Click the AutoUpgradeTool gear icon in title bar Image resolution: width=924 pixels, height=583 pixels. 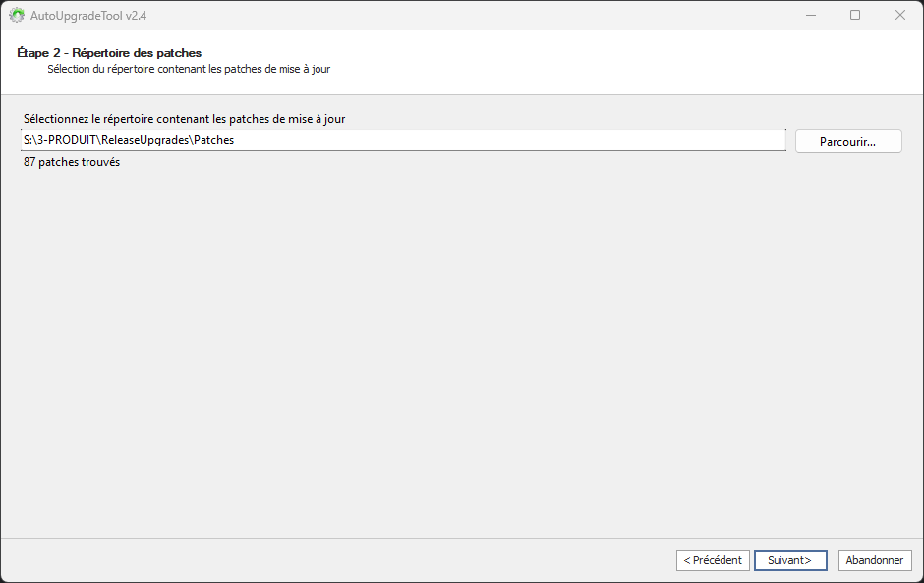point(17,16)
